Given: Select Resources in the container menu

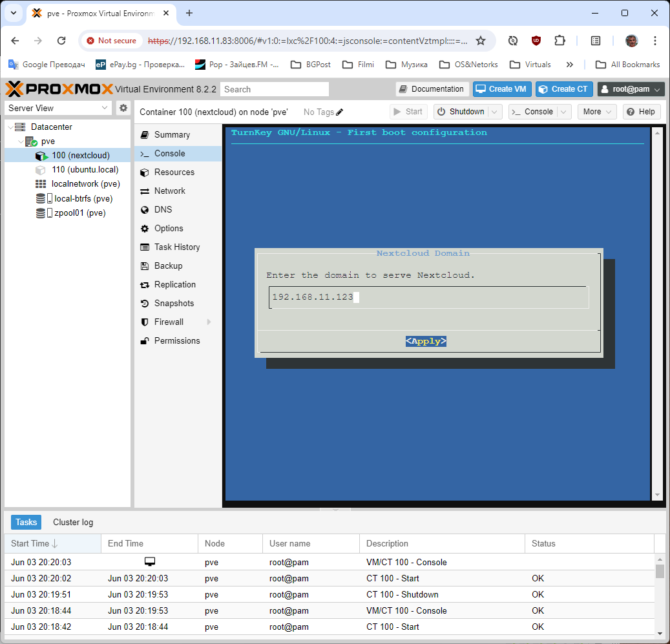Looking at the screenshot, I should point(178,172).
